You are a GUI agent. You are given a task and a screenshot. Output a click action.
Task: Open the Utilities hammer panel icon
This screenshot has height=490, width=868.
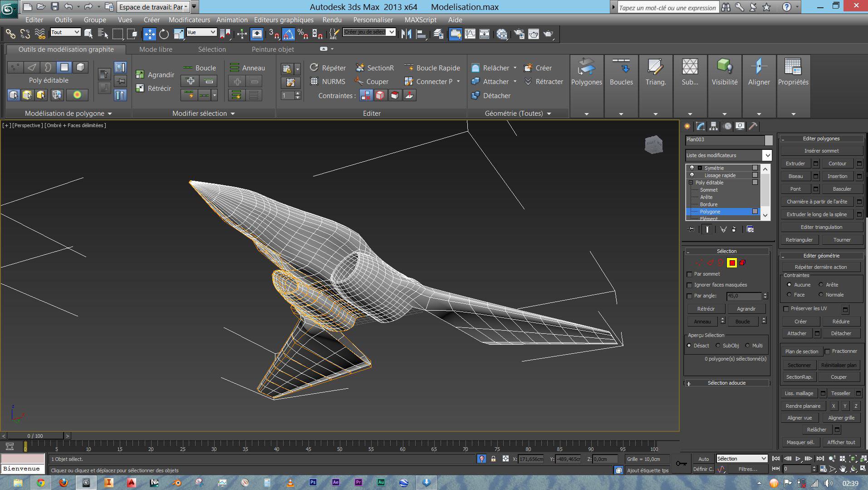(753, 126)
